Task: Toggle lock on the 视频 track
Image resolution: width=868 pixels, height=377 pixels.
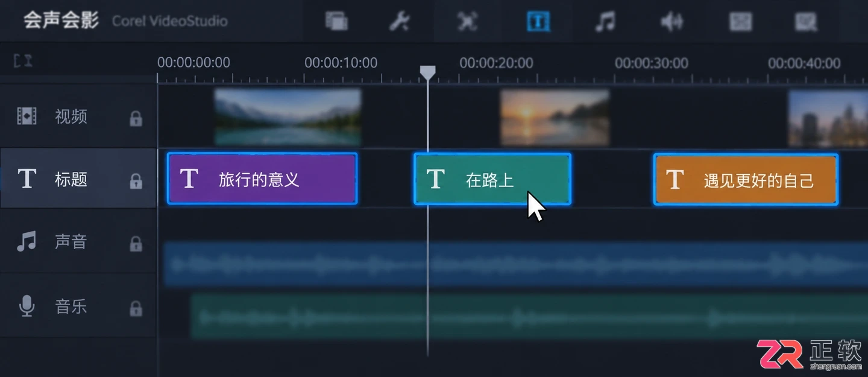Action: [136, 118]
